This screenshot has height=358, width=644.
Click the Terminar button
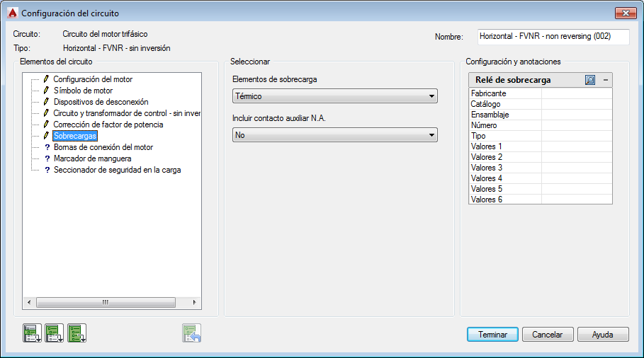(492, 335)
